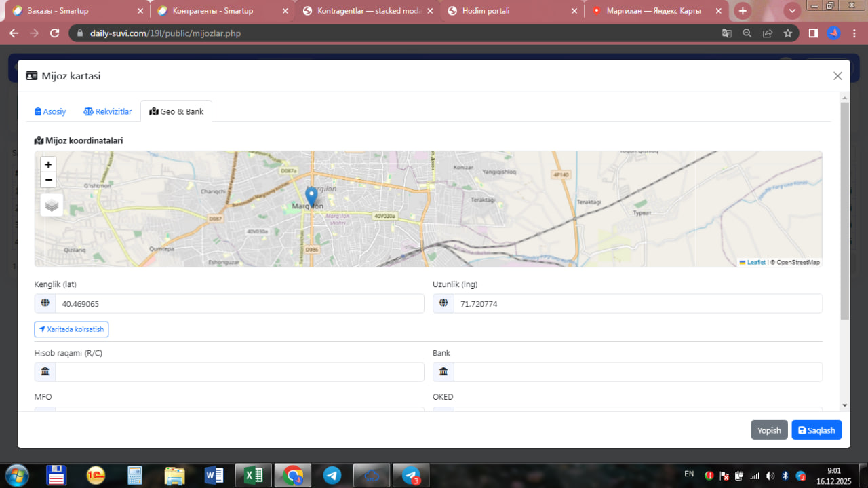
Task: Click the modal's vertical scrollbar down arrow
Action: (x=844, y=405)
